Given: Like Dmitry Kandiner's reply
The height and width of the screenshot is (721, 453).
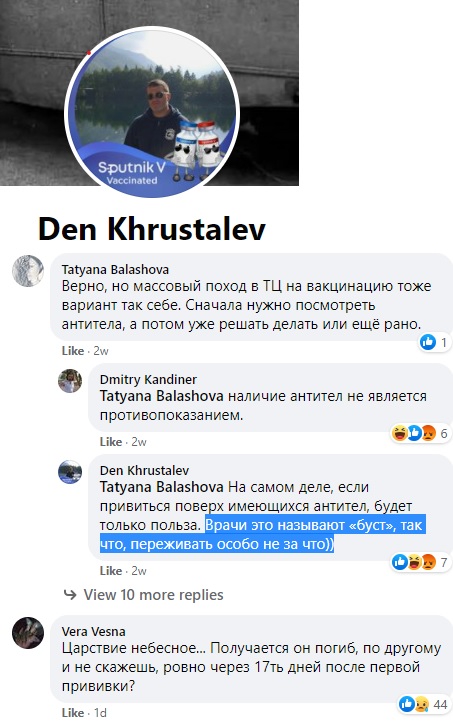Looking at the screenshot, I should (111, 442).
